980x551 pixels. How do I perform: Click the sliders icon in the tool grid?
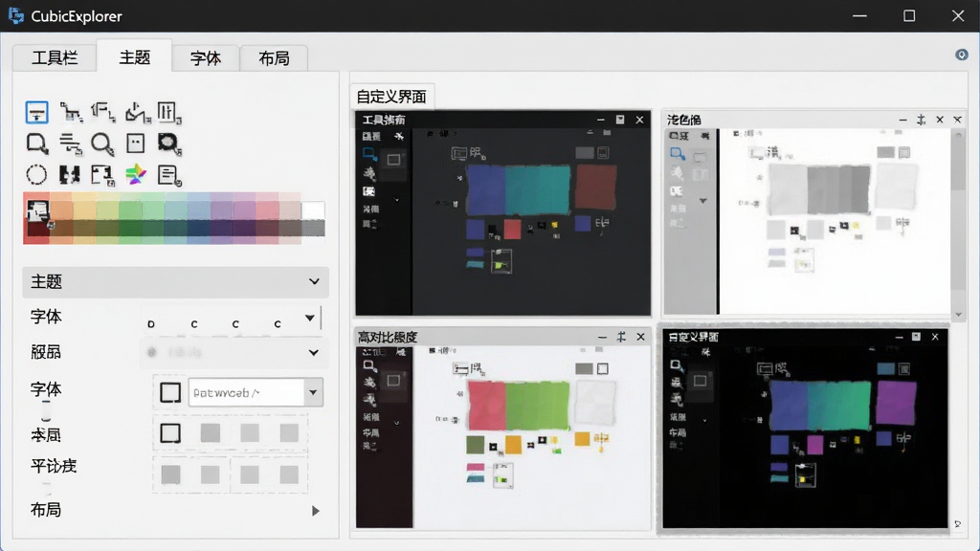168,113
